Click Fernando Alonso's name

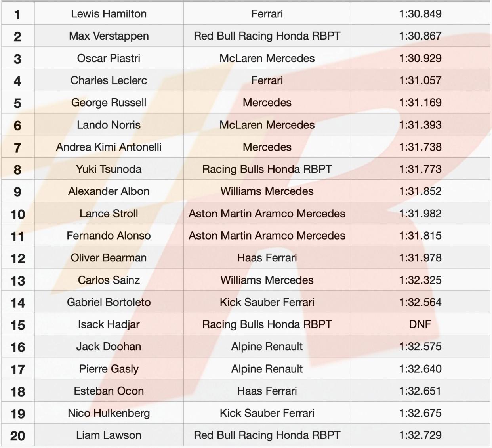tap(109, 236)
